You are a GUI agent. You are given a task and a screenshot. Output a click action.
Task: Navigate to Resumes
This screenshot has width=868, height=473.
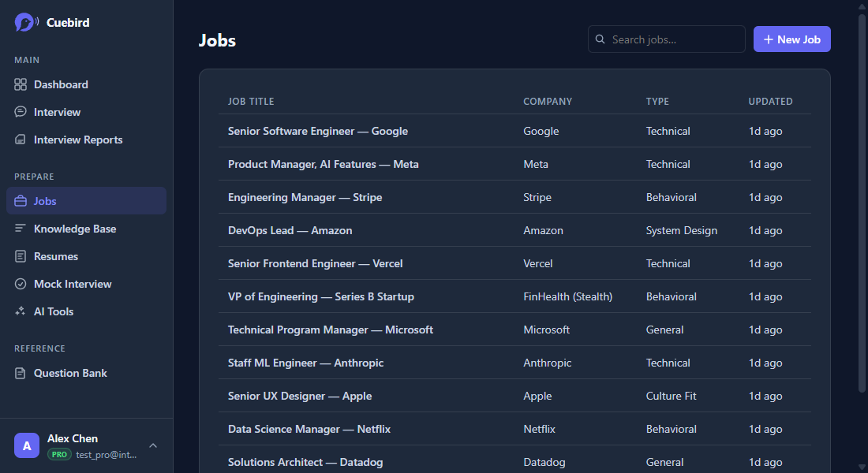(86, 256)
